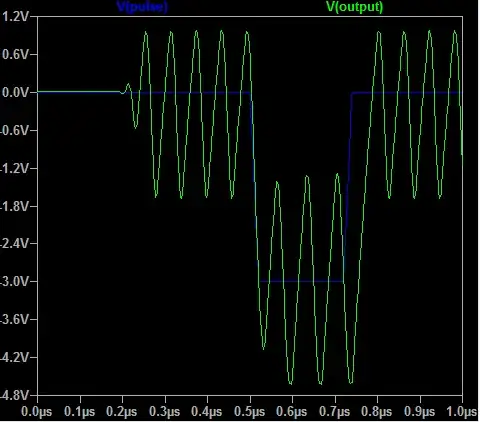This screenshot has width=480, height=422.
Task: Click the -4.8V vertical axis label
Action: point(15,396)
